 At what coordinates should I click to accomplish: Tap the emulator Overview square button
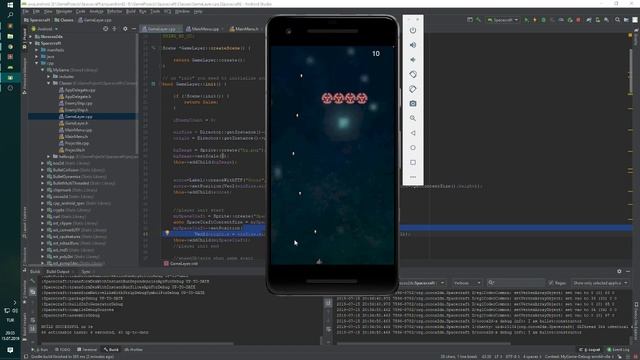point(413,162)
